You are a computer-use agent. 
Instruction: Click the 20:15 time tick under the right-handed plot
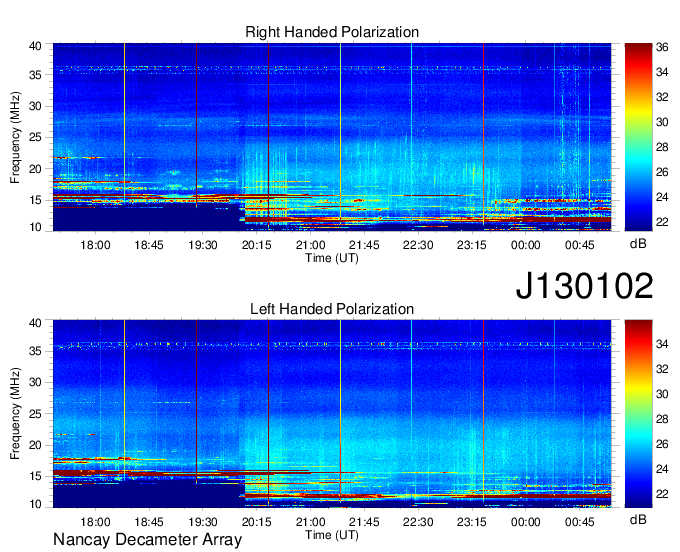tap(256, 245)
